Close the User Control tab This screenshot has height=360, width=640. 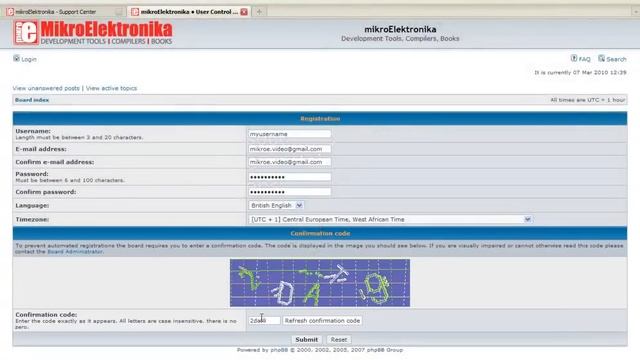pos(244,12)
